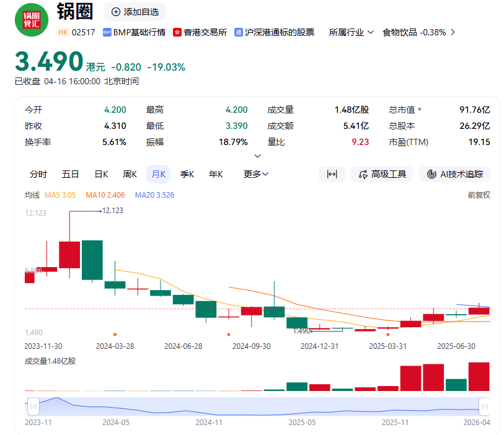The height and width of the screenshot is (435, 504).
Task: Click the 沪深港通 eligibility icon
Action: pyautogui.click(x=238, y=32)
